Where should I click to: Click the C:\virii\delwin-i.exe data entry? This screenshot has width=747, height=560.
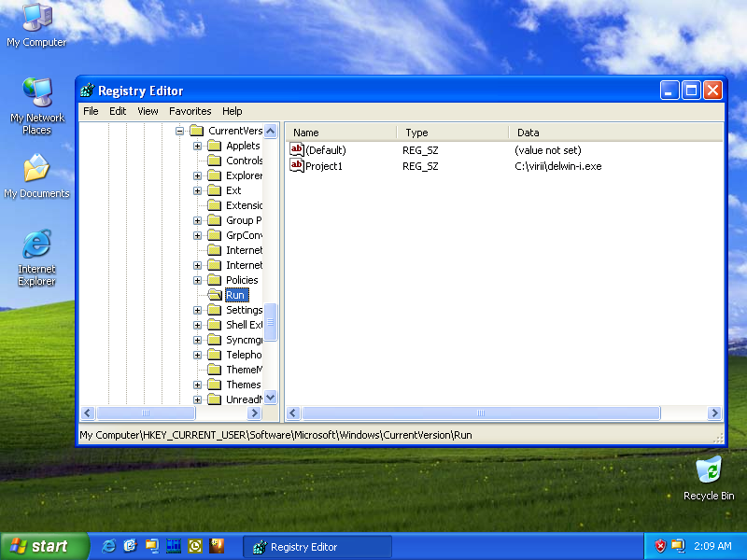click(x=558, y=166)
